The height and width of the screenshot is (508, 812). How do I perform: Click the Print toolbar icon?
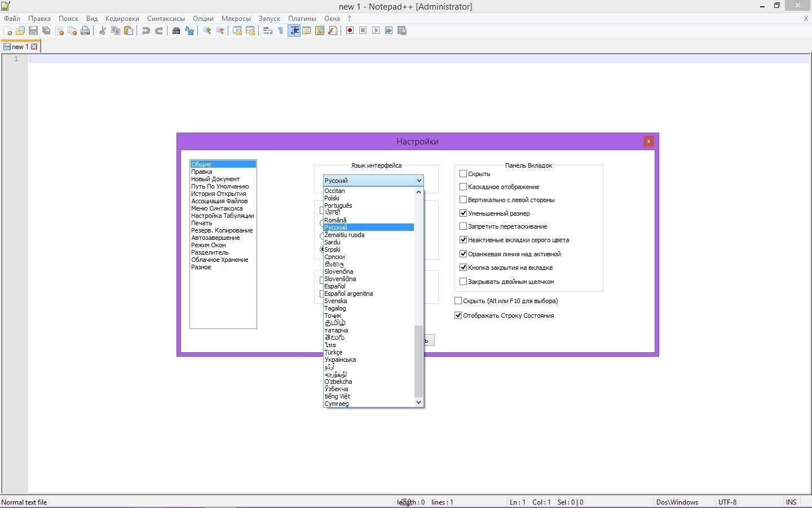pyautogui.click(x=85, y=30)
